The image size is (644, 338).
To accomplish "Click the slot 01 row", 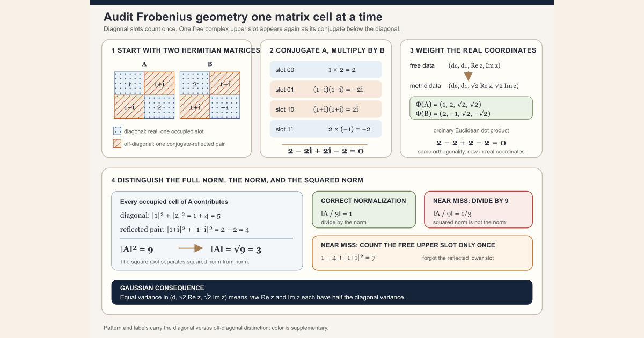I will (x=326, y=90).
